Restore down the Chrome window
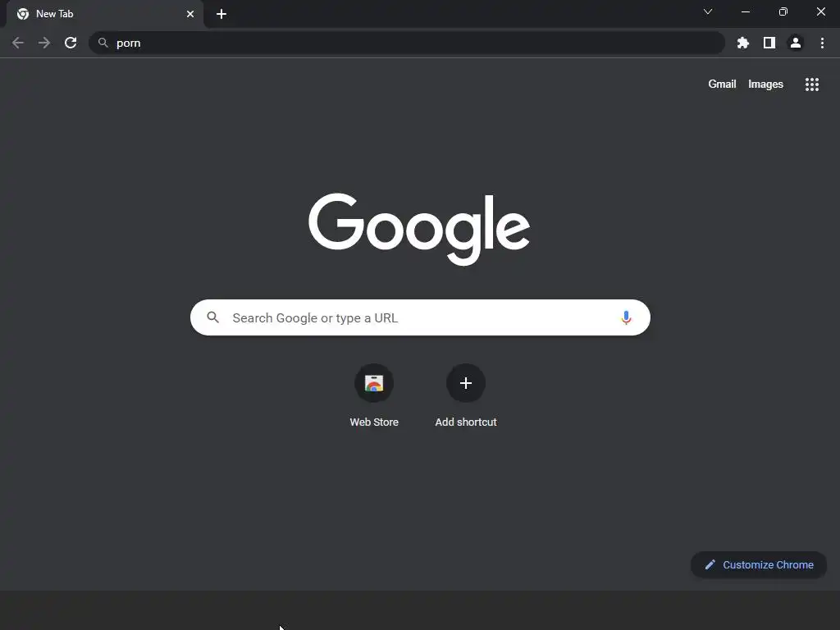840x630 pixels. 783,11
